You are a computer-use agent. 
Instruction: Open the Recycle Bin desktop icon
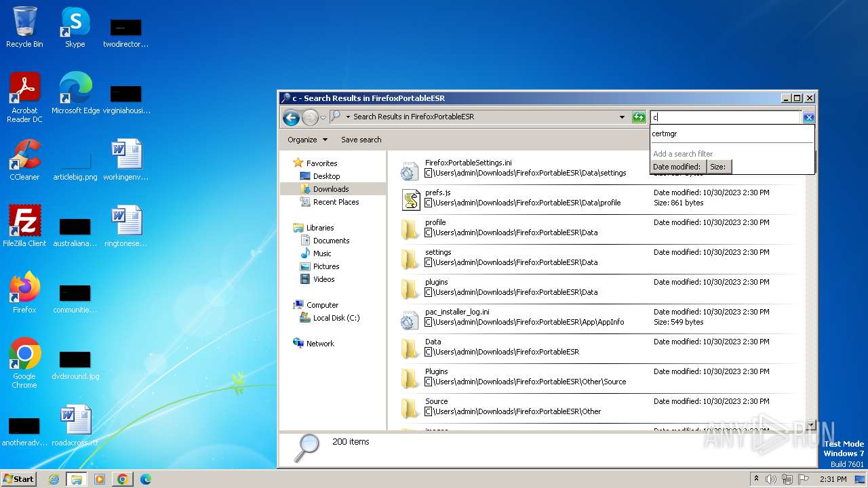coord(24,27)
